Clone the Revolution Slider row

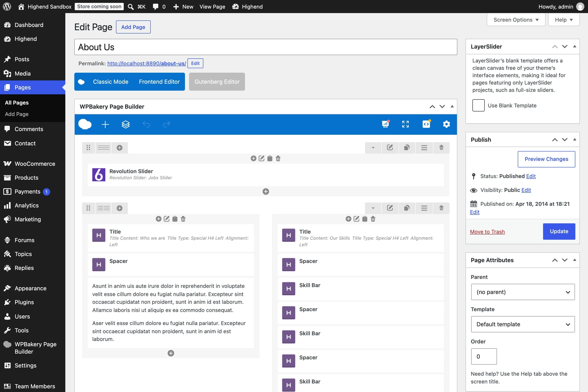coord(407,147)
